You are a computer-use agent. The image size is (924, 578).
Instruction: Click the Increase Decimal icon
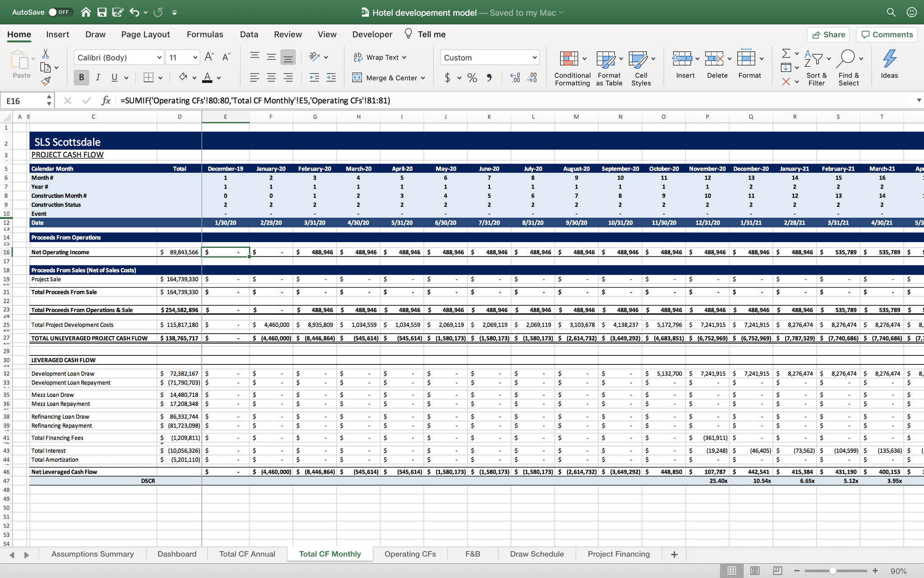pos(515,78)
